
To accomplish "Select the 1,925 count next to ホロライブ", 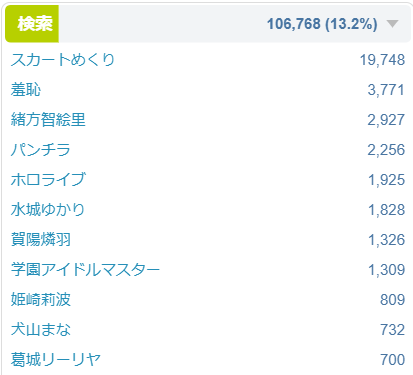I will coord(386,180).
